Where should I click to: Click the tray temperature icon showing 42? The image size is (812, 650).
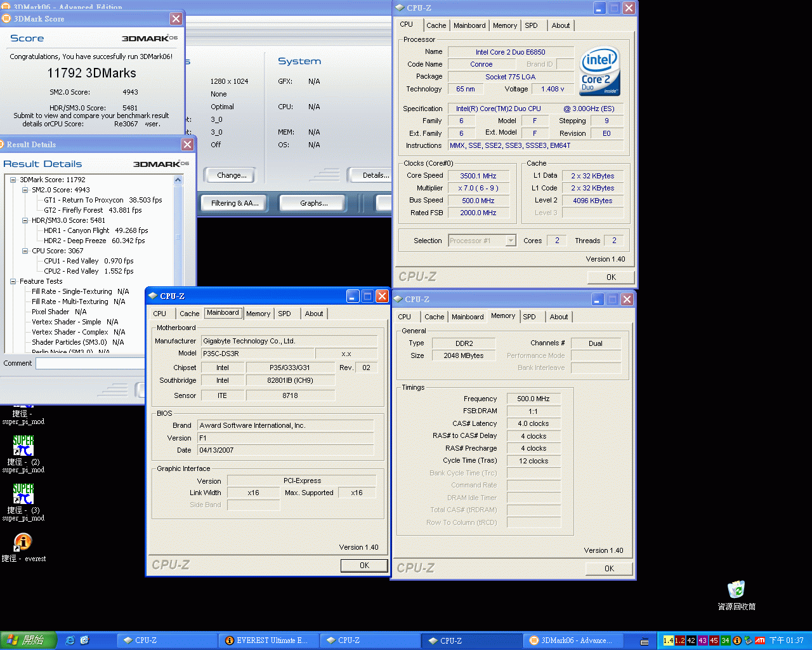[x=691, y=640]
